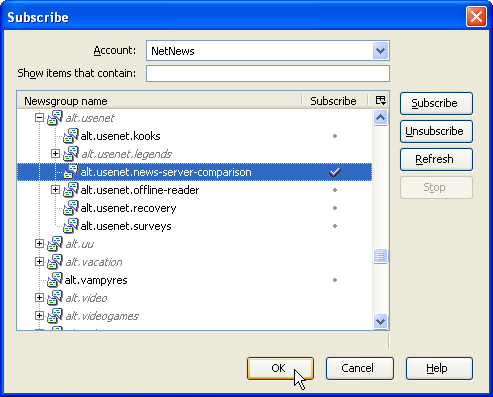Click the alt.usenet.kooks newsgroup icon
This screenshot has height=397, width=493.
71,136
